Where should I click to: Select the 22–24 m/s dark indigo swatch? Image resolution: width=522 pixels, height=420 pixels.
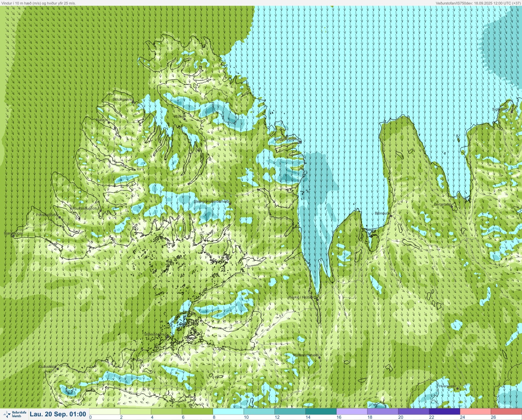pos(445,411)
